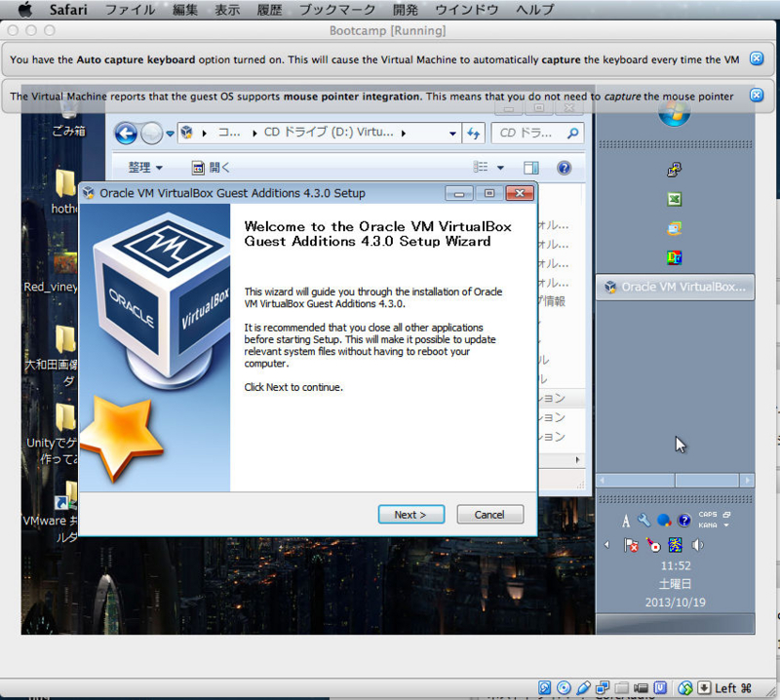Screen dimensions: 780x700
Task: Open the 表示 menu
Action: 227,10
